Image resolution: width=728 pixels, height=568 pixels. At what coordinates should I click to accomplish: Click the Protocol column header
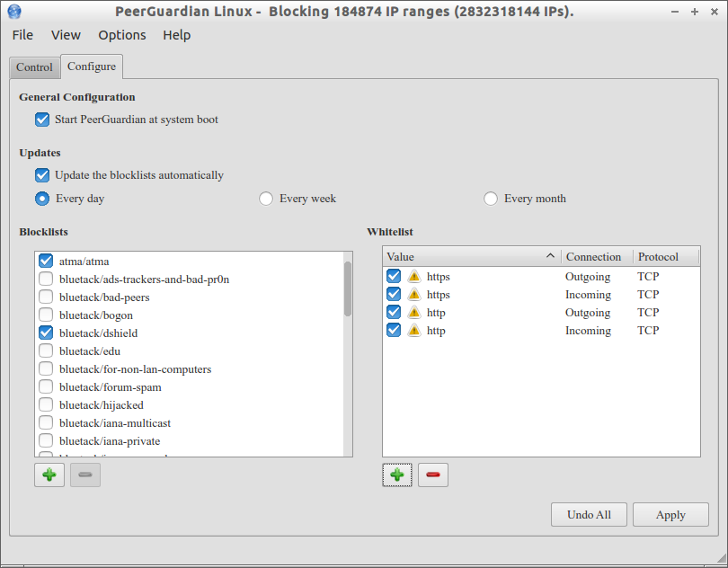[x=666, y=256]
